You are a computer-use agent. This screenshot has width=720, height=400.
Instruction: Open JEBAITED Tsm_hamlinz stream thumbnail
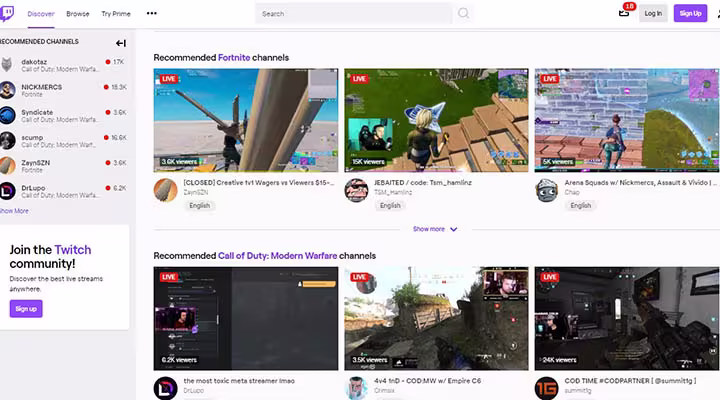point(436,120)
